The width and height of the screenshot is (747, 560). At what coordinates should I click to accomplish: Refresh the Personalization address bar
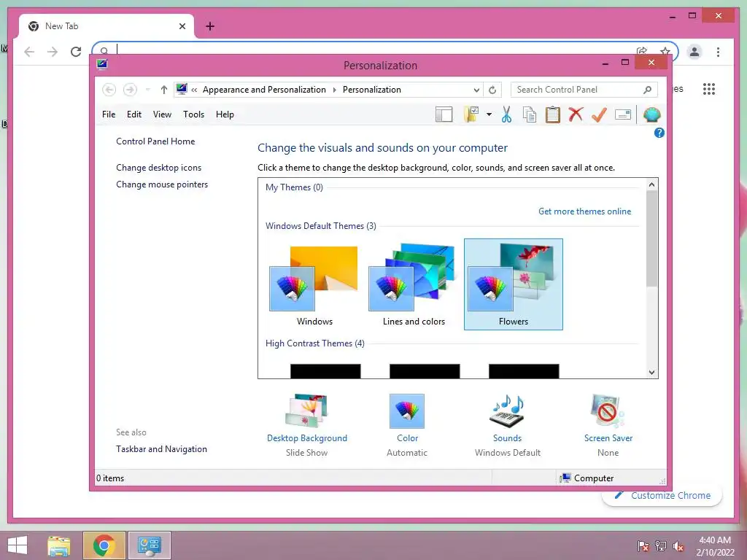click(x=492, y=90)
